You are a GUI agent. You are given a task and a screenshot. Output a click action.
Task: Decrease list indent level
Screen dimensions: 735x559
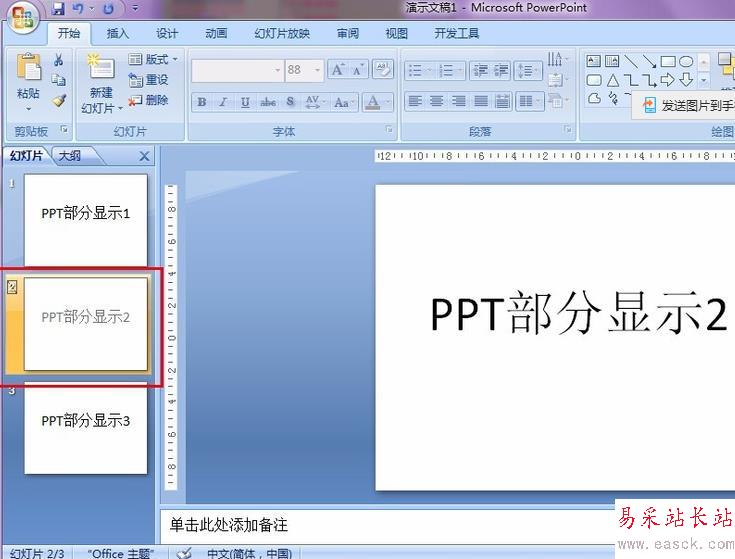pos(480,71)
